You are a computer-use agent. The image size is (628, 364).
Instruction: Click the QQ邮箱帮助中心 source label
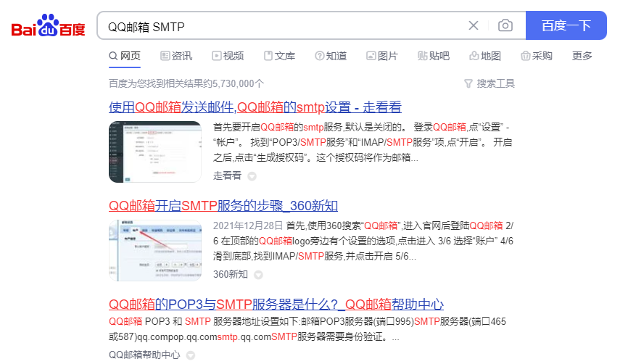pos(144,355)
